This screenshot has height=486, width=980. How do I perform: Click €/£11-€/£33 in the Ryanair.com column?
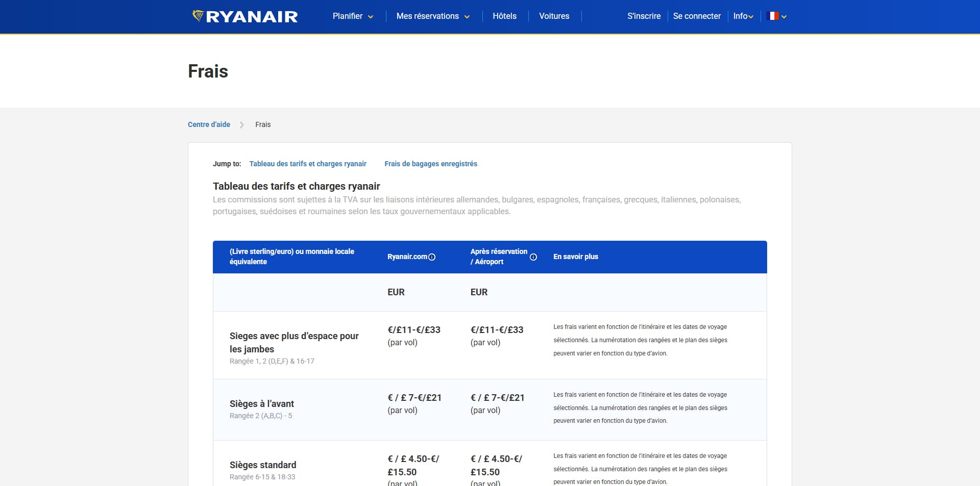[x=414, y=330]
